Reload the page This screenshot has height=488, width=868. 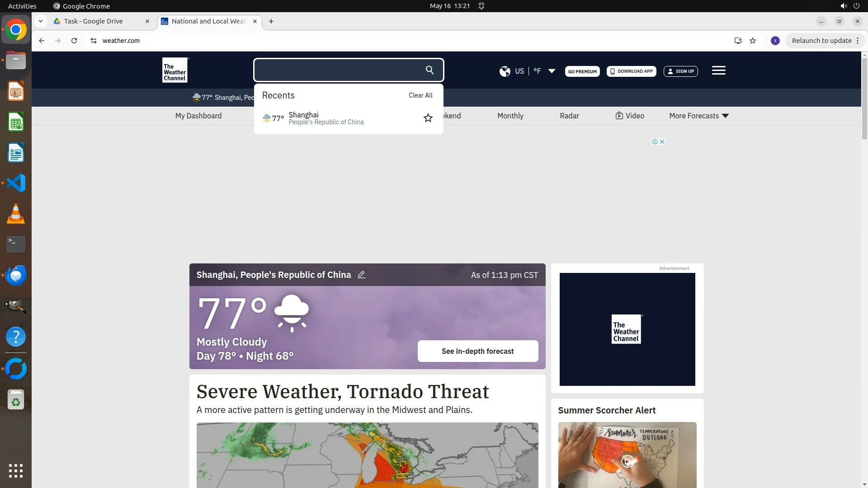(74, 41)
